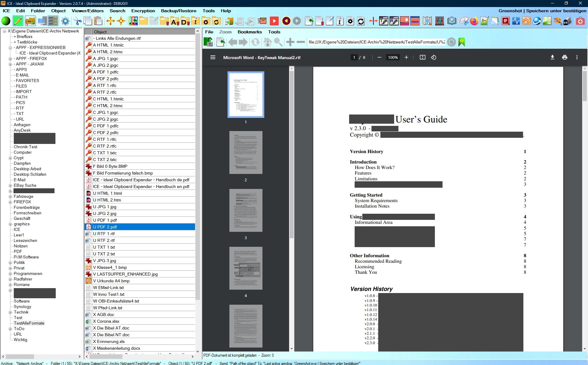This screenshot has width=588, height=365.
Task: Click the red first-aid kit toolbar icon
Action: (580, 21)
